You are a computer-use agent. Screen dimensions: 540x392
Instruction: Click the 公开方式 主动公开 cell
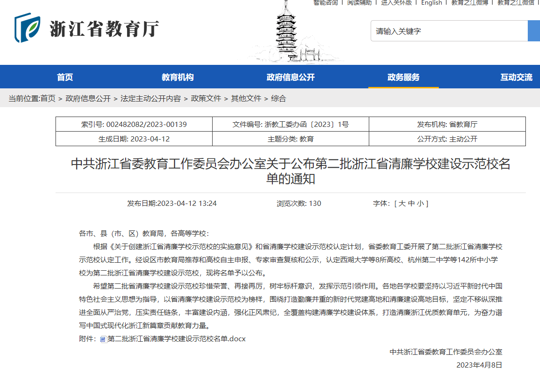(x=447, y=139)
